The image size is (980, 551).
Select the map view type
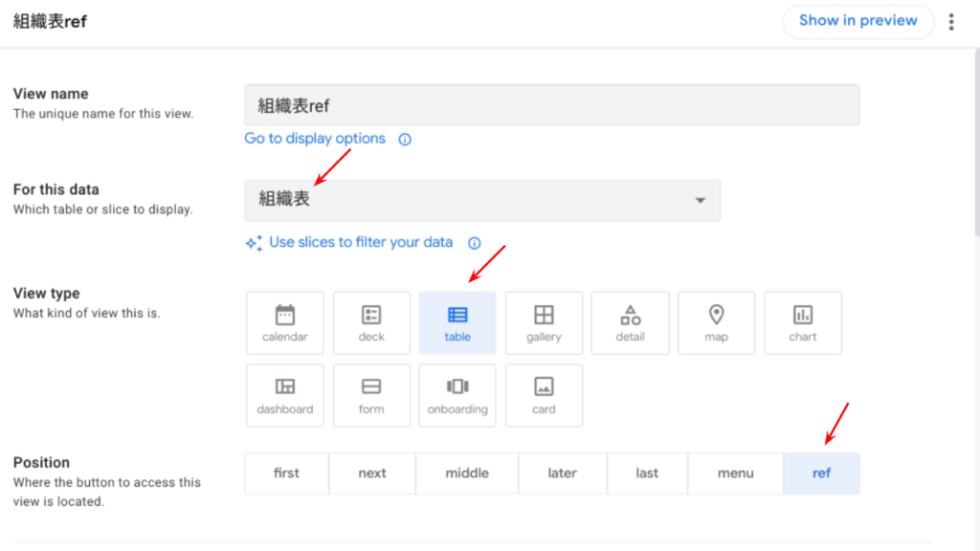click(716, 323)
